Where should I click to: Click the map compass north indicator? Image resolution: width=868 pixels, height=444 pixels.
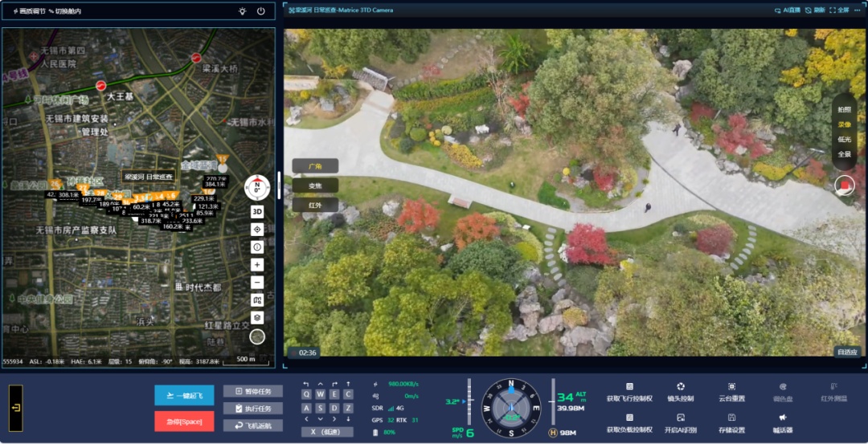[x=257, y=187]
